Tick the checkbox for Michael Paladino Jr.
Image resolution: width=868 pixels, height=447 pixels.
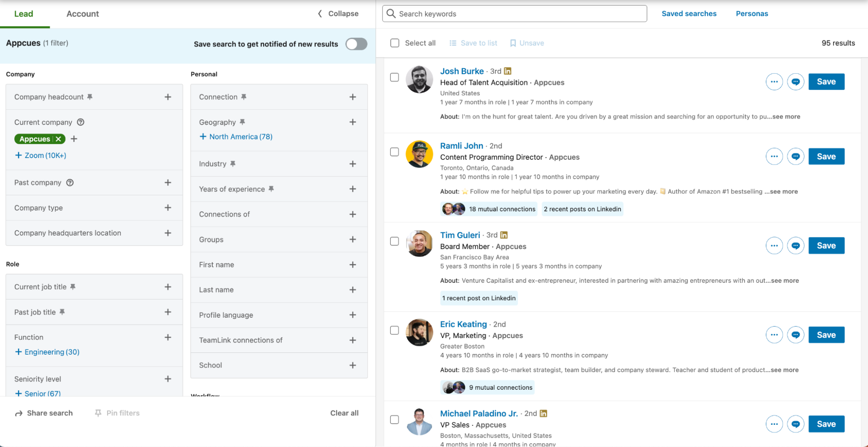coord(395,420)
